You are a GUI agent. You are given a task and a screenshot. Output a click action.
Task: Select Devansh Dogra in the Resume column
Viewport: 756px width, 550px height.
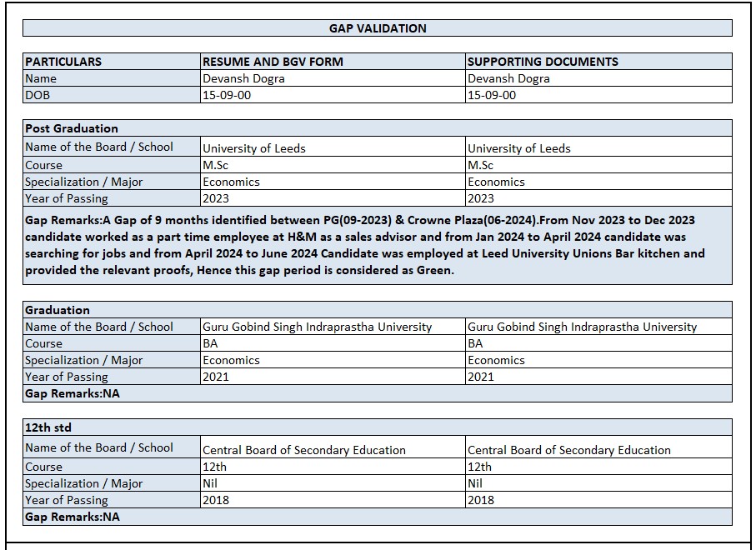point(243,78)
